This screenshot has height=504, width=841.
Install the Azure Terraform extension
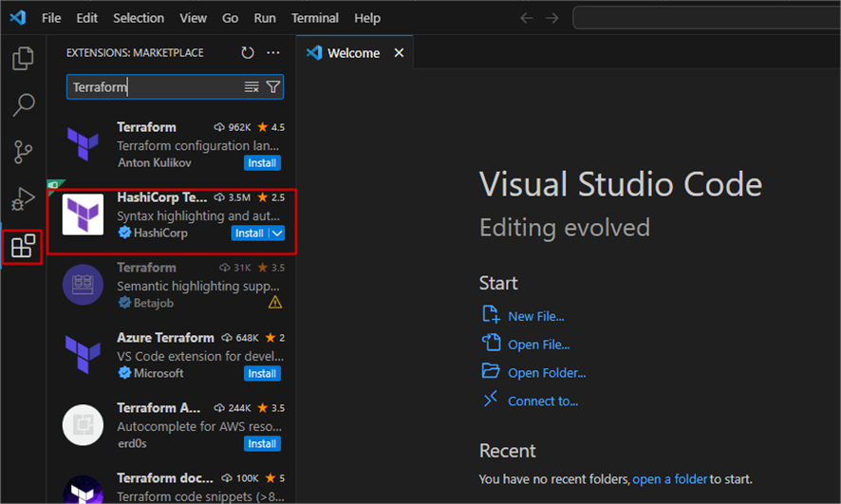[262, 374]
